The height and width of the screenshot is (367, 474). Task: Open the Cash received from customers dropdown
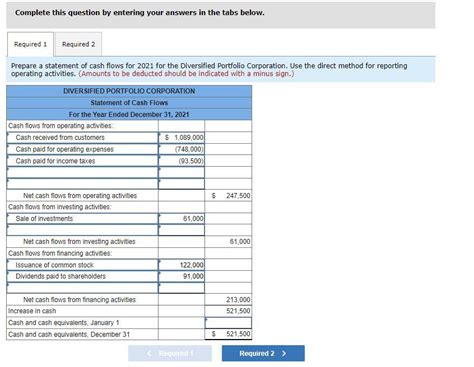point(82,138)
